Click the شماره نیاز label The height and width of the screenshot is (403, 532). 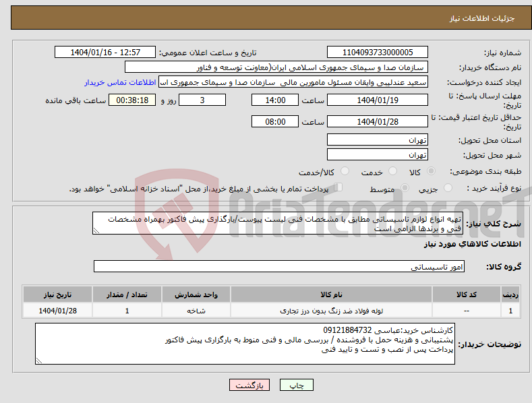(x=502, y=53)
